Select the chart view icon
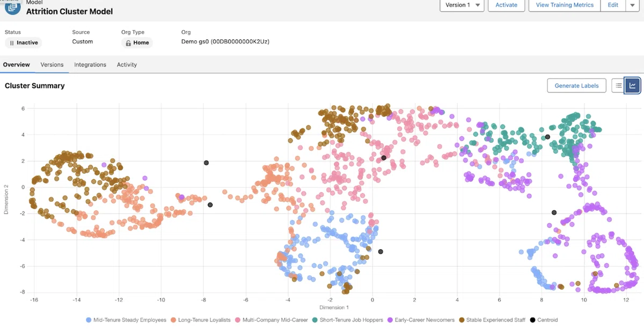Screen dimensions: 644x329 [x=633, y=85]
